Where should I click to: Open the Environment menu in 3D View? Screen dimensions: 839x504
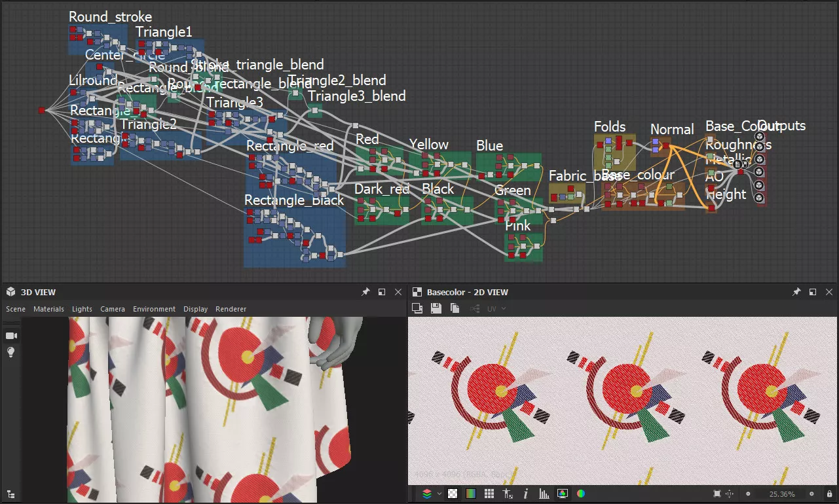point(154,309)
